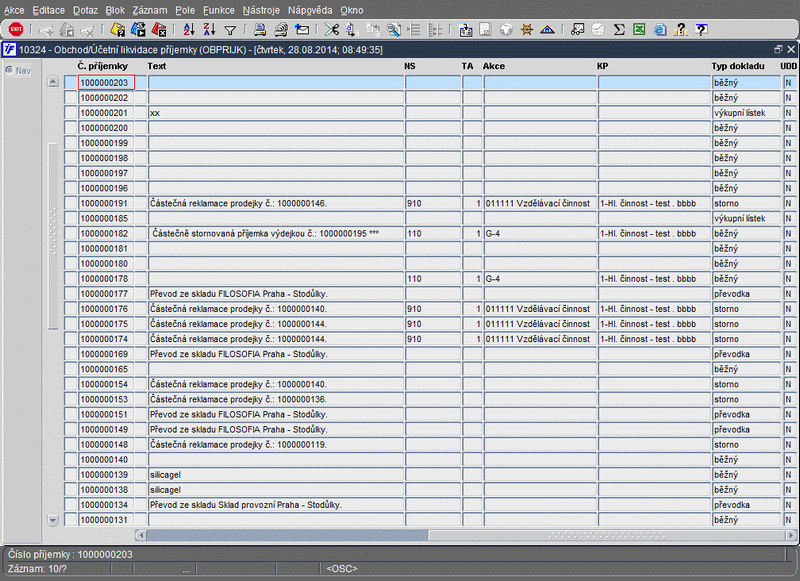Click 'Převod ze skladu Sklad provozní Praha - Stodůlky.'
This screenshot has height=581, width=800.
245,504
